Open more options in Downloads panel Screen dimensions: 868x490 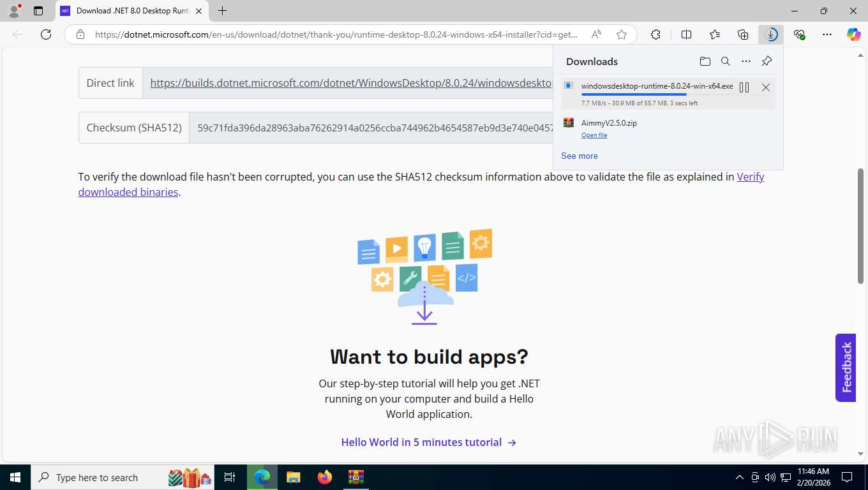point(746,61)
